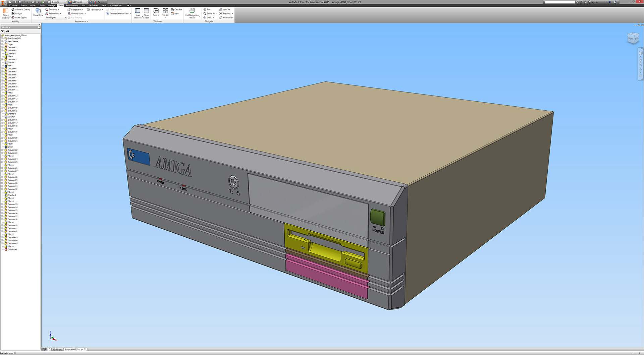Switch to the Sketch ribbon tab
Viewport: 644px width, 355px height.
click(x=23, y=5)
